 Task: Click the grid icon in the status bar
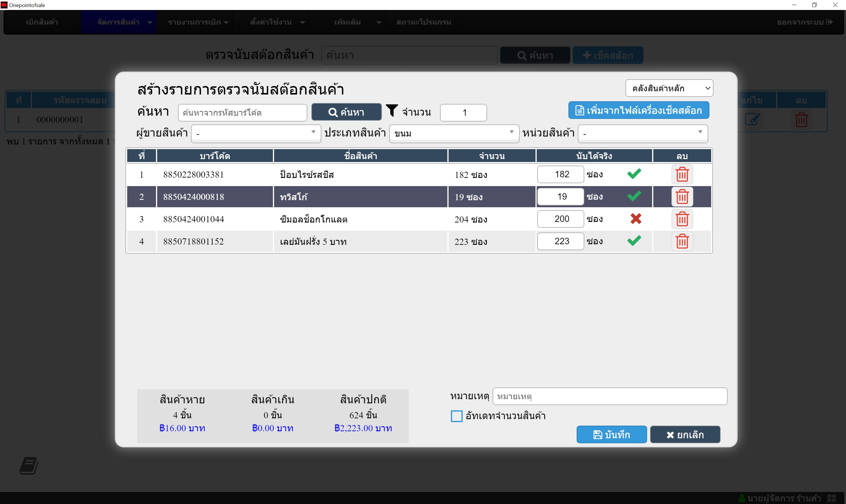point(831,498)
